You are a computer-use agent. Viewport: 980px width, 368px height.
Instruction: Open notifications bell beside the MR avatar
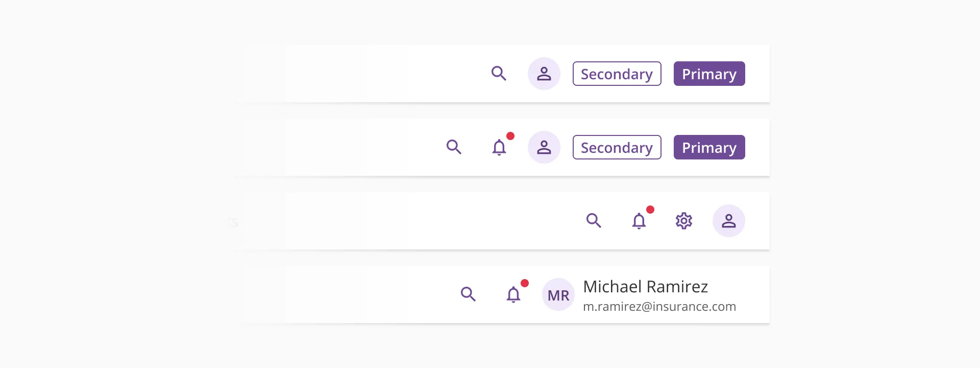tap(513, 295)
